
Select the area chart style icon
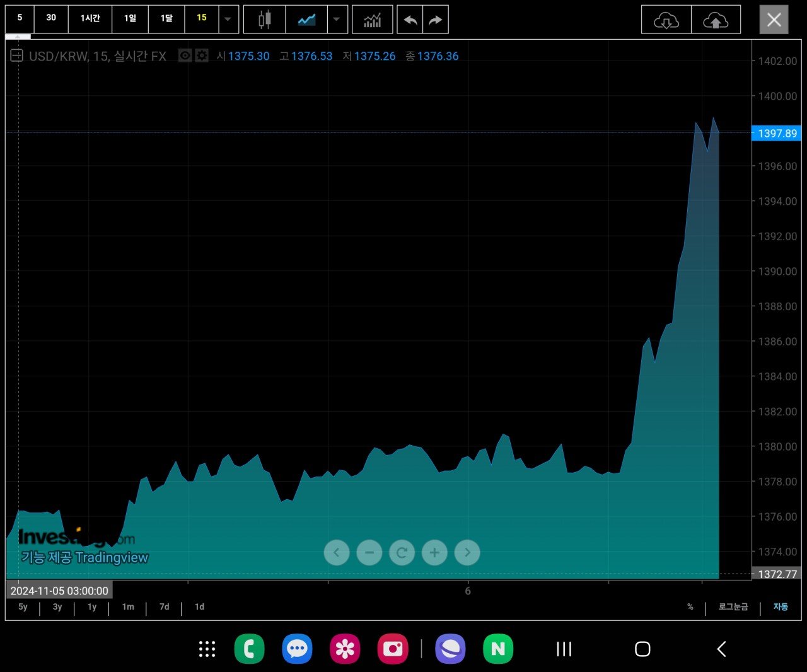(306, 20)
